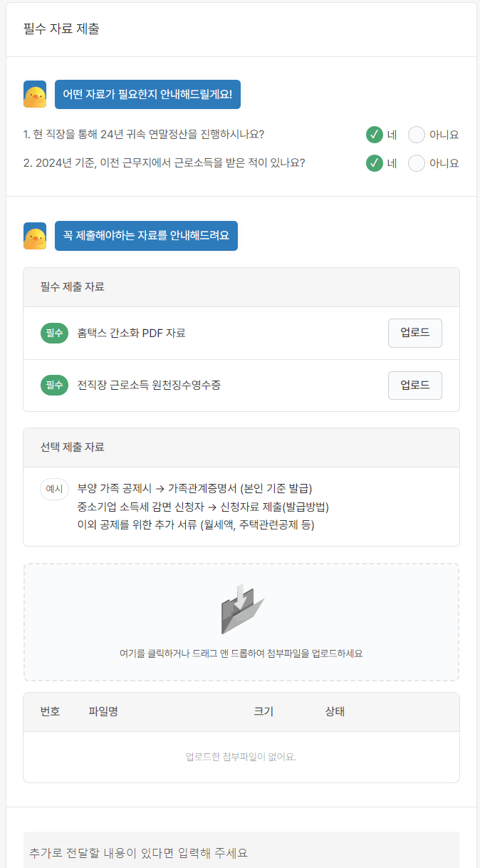Click the 필수 badge next to 홈택스 간소화 PDF
Image resolution: width=480 pixels, height=868 pixels.
pyautogui.click(x=54, y=333)
